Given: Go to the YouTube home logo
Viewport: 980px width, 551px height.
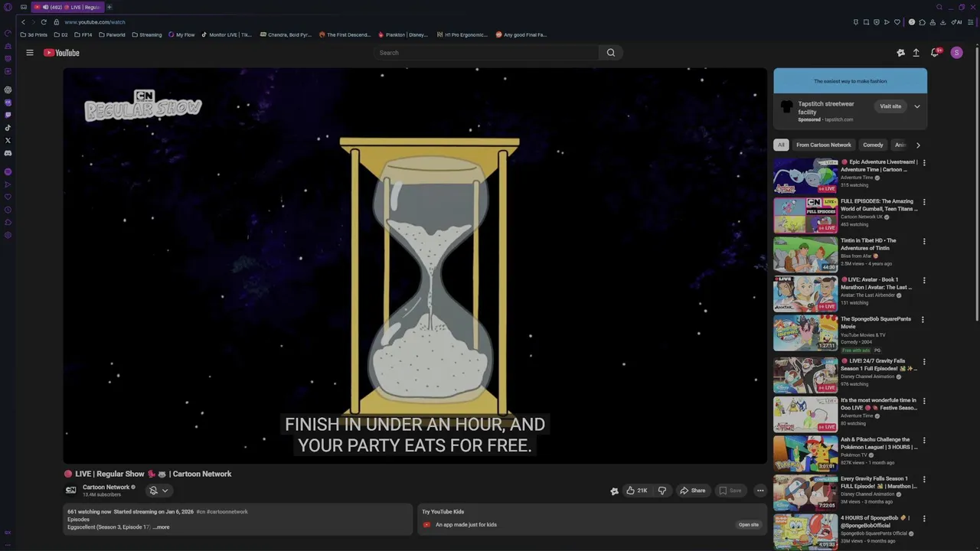Looking at the screenshot, I should pyautogui.click(x=61, y=53).
